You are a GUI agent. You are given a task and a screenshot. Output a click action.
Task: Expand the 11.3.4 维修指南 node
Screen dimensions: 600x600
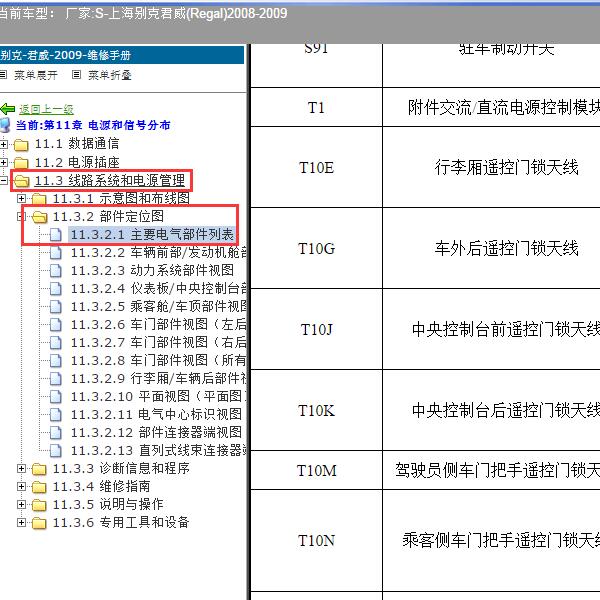click(x=21, y=486)
